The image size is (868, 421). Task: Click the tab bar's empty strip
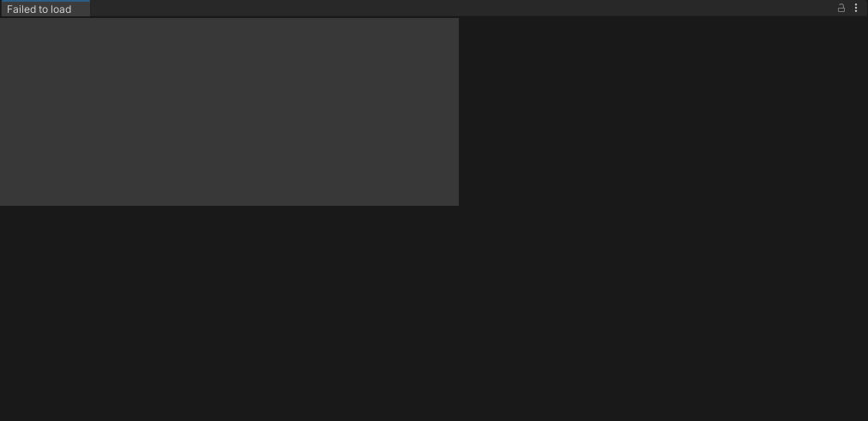tap(462, 8)
